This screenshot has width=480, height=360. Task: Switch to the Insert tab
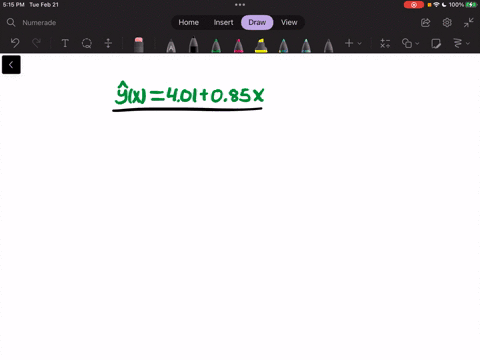coord(223,22)
